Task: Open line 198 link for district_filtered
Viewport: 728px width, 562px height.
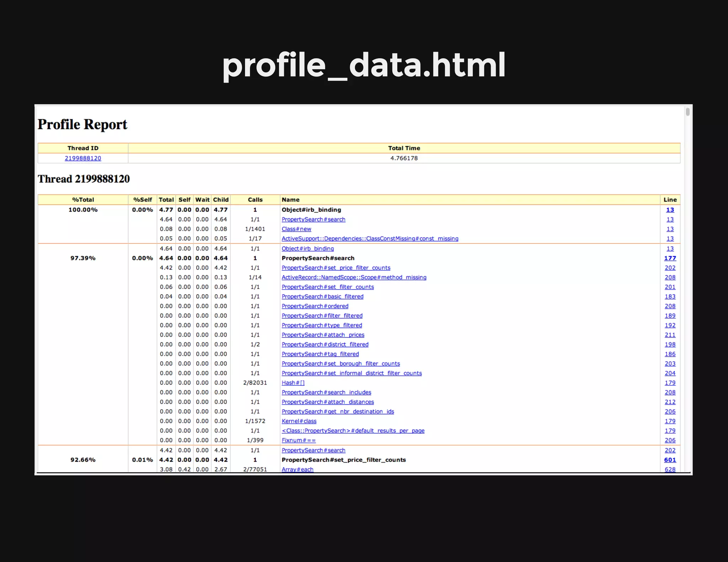Action: pos(670,345)
